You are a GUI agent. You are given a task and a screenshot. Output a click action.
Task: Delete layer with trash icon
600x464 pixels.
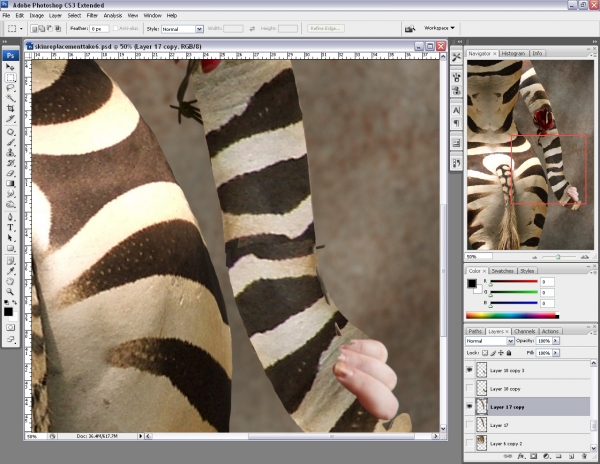click(584, 456)
